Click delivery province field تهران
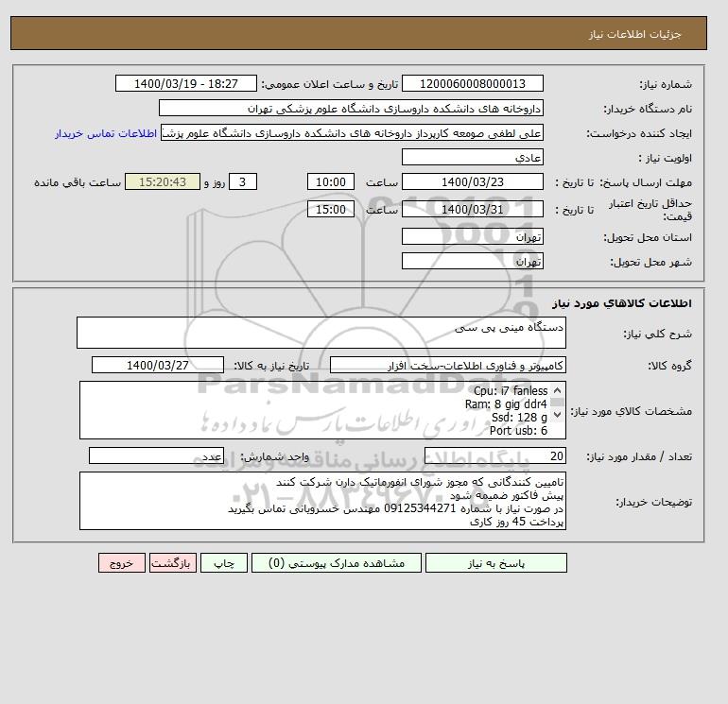 tap(472, 236)
